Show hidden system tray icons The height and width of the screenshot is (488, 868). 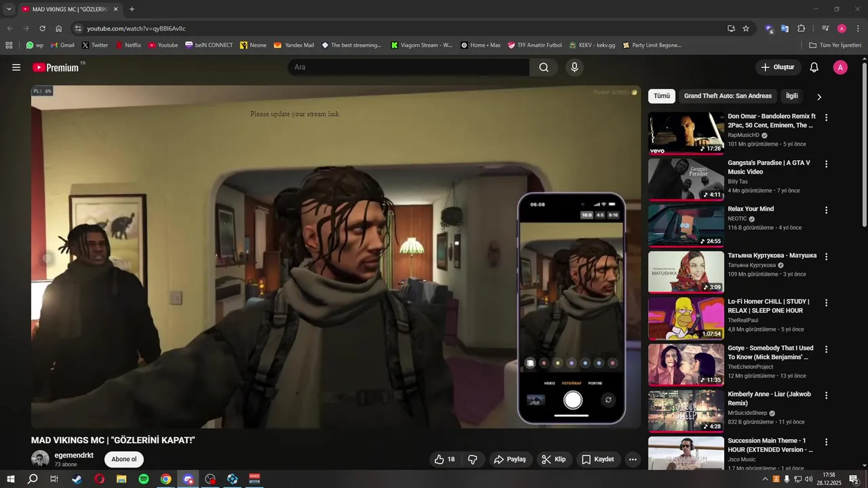766,479
